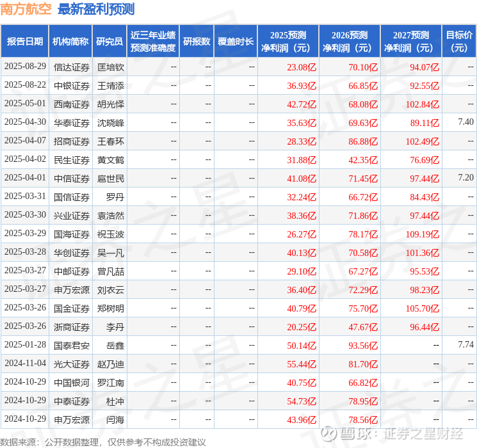Select the 55.44亿 profit value

tap(302, 364)
